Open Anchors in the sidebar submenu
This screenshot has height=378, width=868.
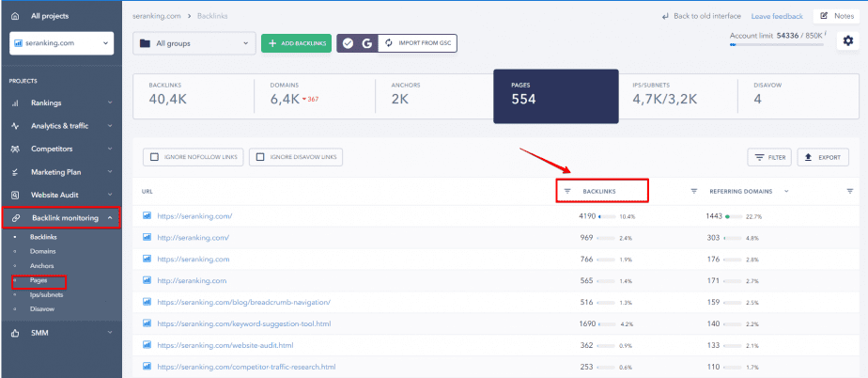point(42,266)
